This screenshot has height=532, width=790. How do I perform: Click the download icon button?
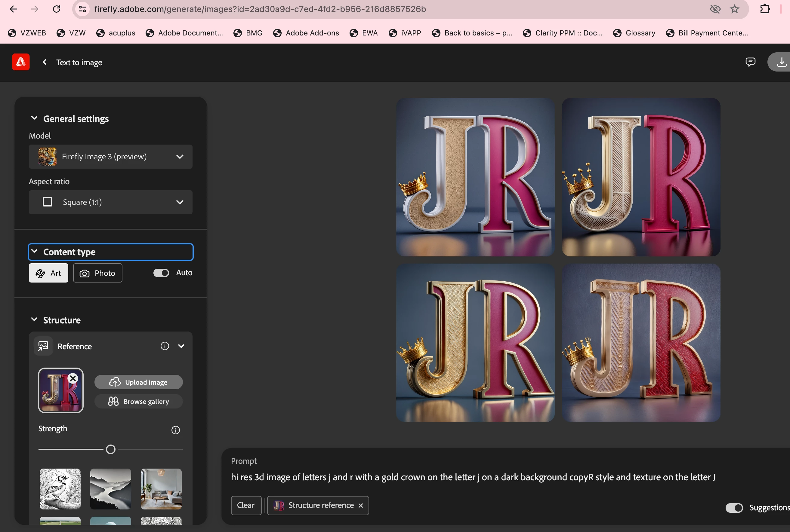781,62
